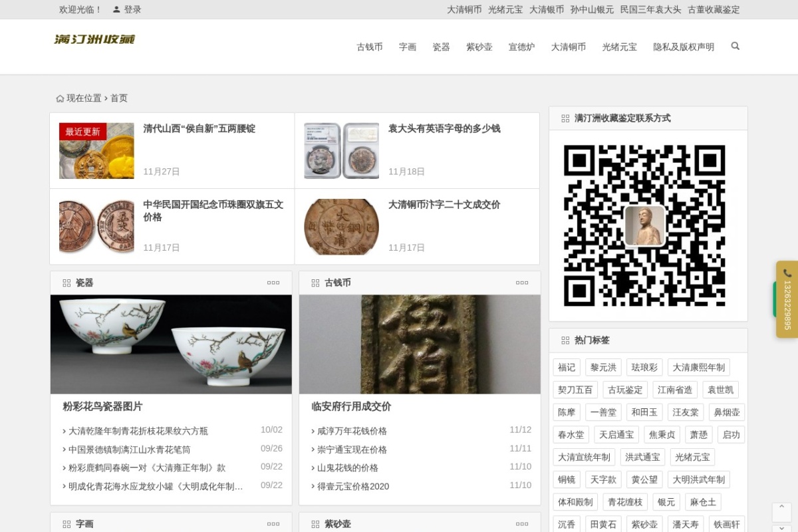Open the 民国三年袁大头 link in the top bar
798x532 pixels.
[x=650, y=9]
